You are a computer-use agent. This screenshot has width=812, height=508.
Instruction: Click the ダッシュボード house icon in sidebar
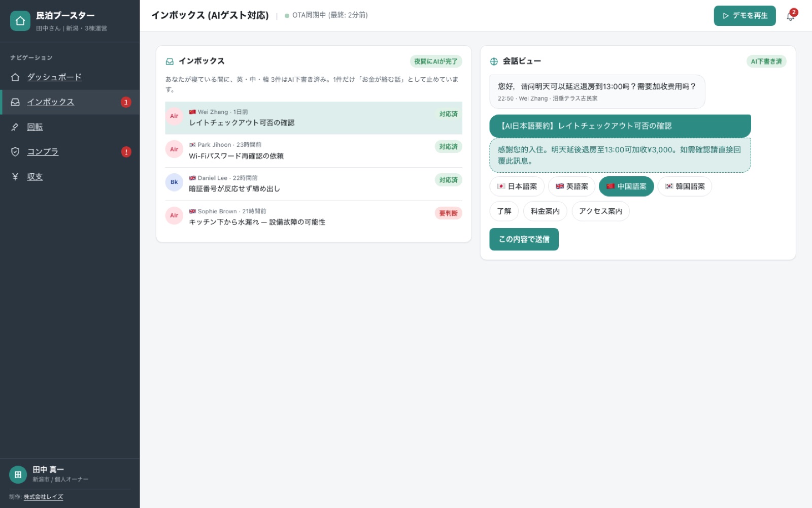coord(15,77)
